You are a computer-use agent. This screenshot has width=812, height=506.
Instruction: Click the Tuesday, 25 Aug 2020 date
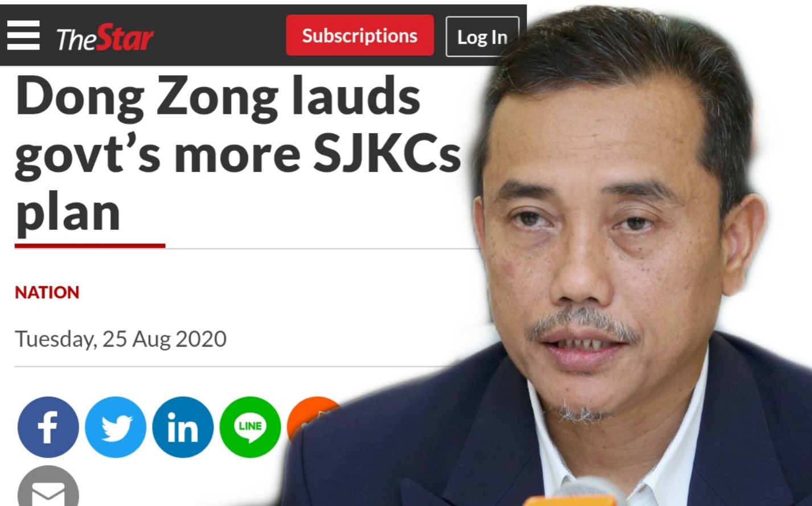(121, 339)
